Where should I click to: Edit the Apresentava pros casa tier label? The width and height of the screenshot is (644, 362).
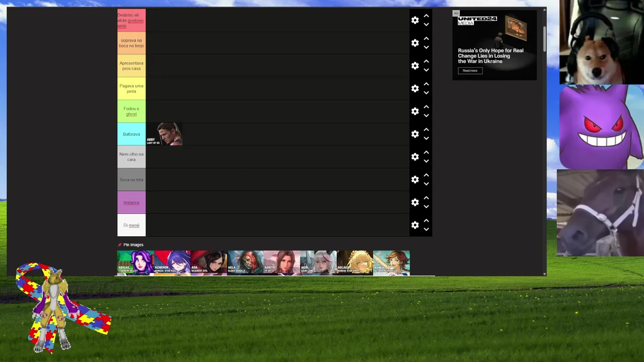click(x=131, y=66)
